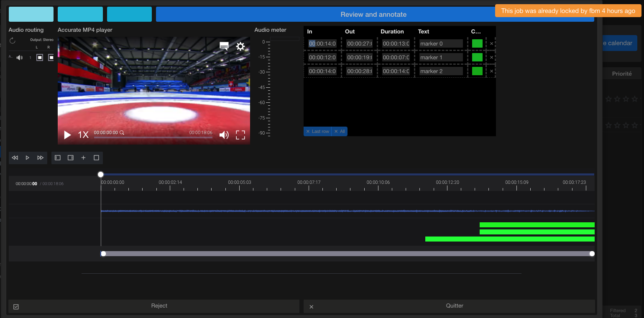Click the Priorité column header behind dialog

pyautogui.click(x=622, y=74)
